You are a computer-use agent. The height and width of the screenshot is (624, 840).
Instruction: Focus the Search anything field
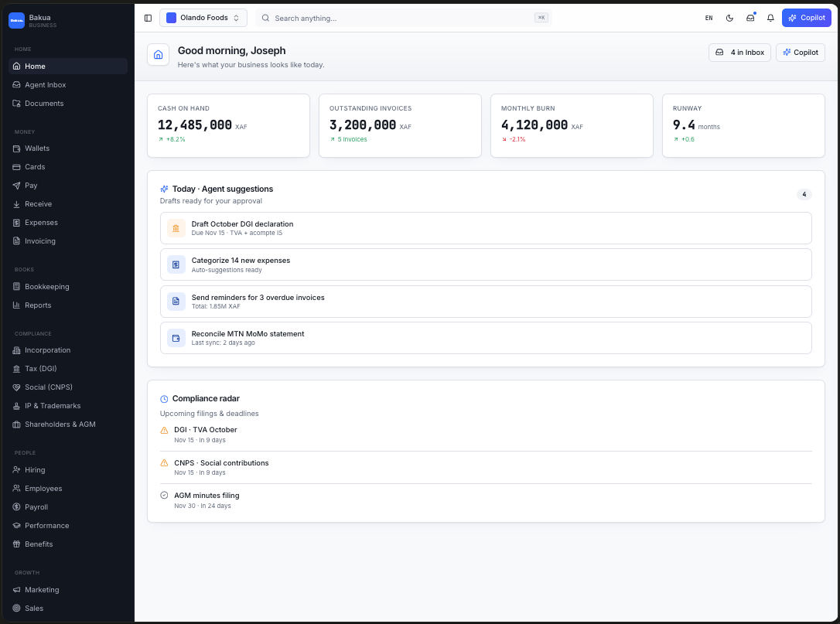(404, 19)
